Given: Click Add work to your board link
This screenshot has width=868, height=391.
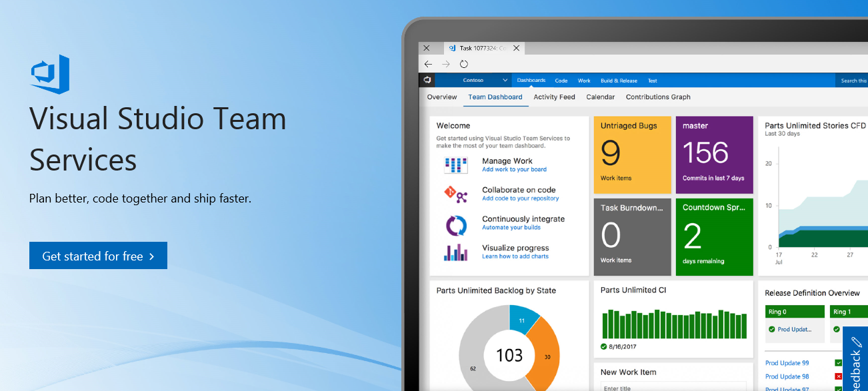Looking at the screenshot, I should click(x=514, y=170).
